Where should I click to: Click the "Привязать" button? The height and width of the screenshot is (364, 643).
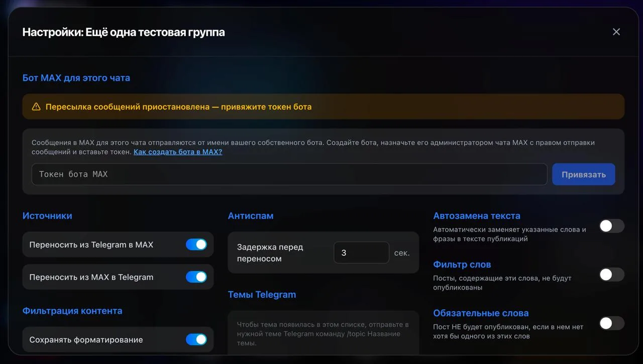pyautogui.click(x=584, y=174)
